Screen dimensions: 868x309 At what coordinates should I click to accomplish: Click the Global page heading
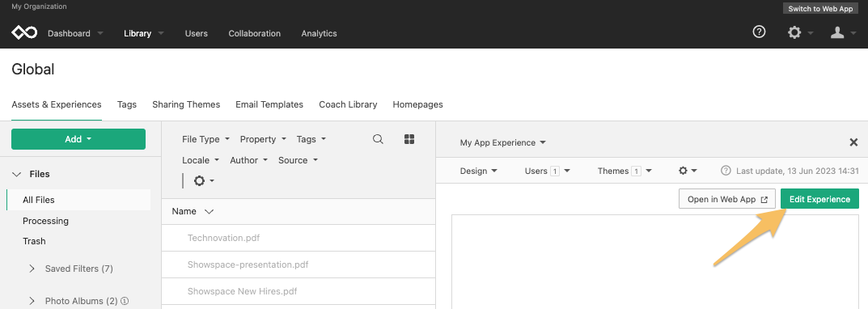[x=32, y=70]
